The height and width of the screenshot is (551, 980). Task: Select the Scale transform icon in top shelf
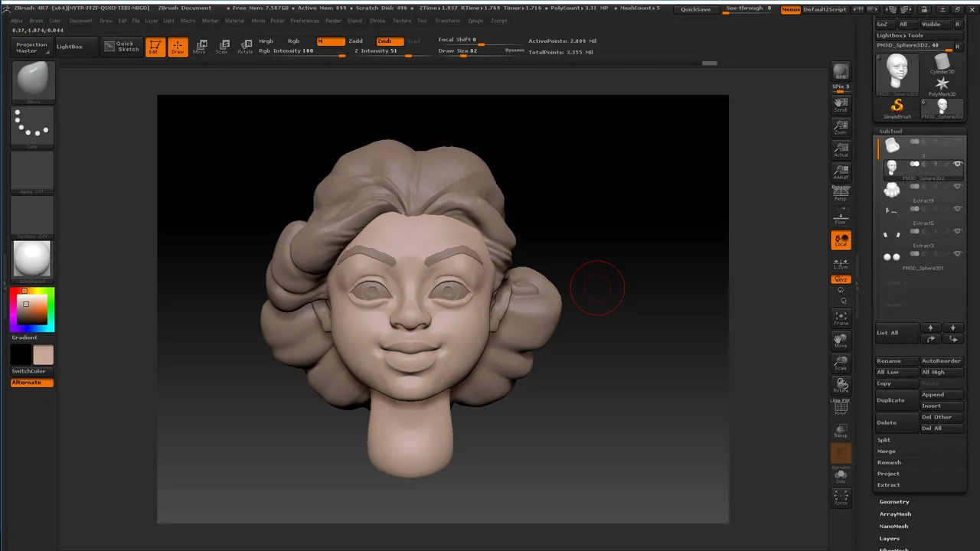coord(222,47)
